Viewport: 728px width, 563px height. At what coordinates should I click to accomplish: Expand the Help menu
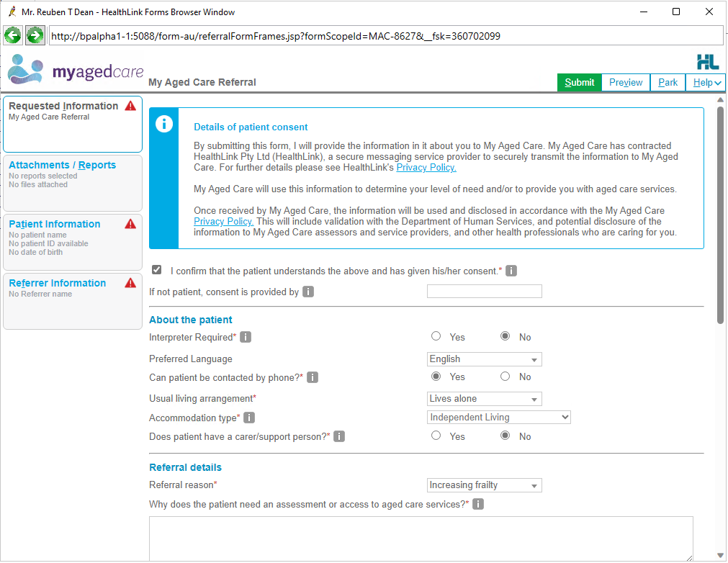(706, 83)
